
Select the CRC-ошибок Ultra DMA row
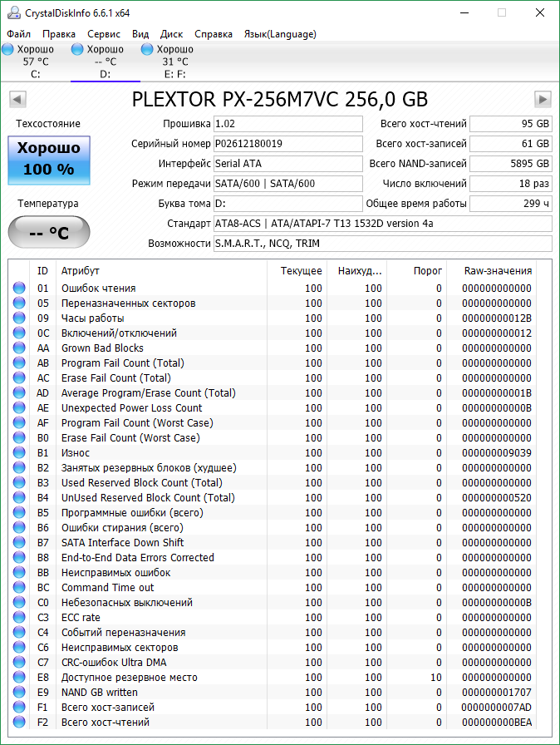[273, 662]
